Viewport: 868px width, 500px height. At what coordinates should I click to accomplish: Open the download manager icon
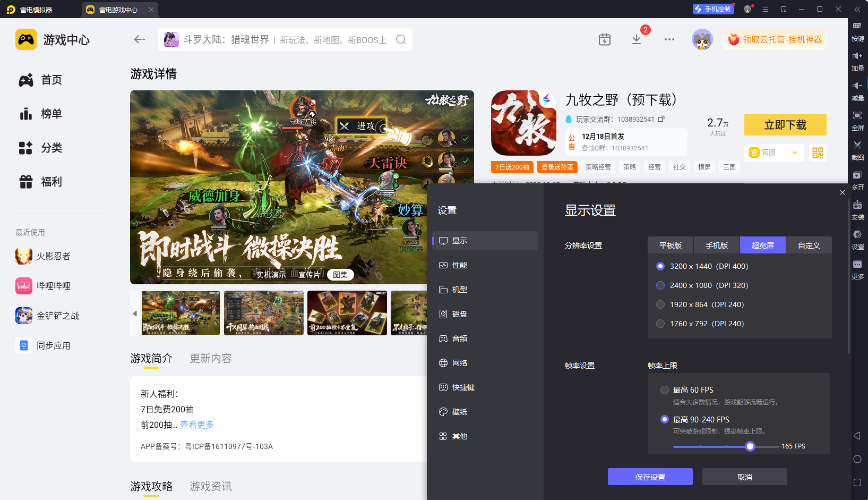pos(637,40)
